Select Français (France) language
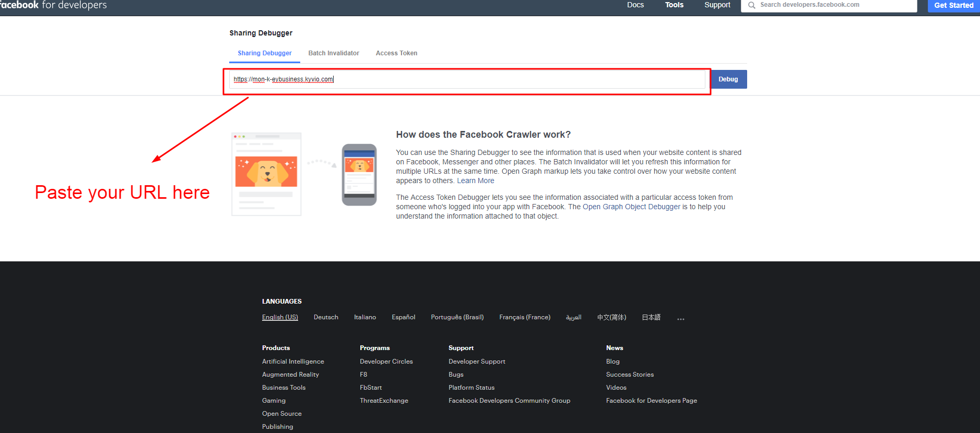Image resolution: width=980 pixels, height=433 pixels. [525, 317]
